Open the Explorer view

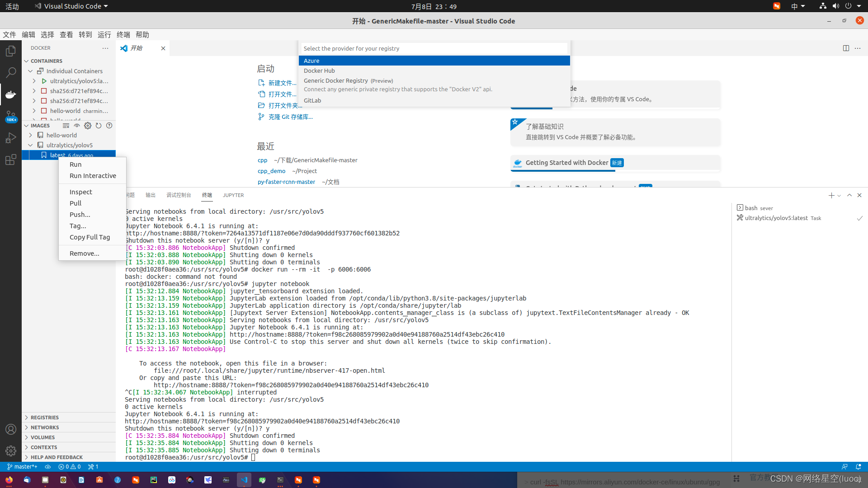(x=10, y=51)
